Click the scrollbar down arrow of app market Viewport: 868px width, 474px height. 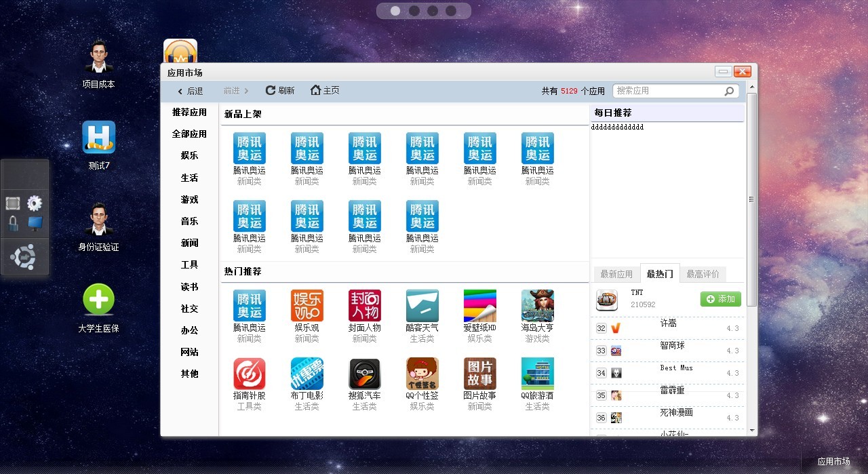pos(751,430)
